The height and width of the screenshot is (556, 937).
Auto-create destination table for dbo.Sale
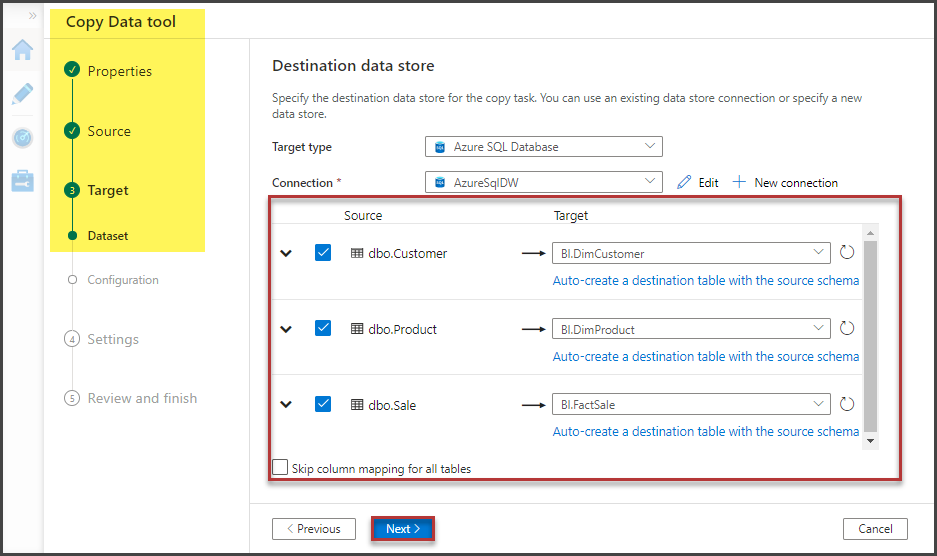[x=706, y=432]
